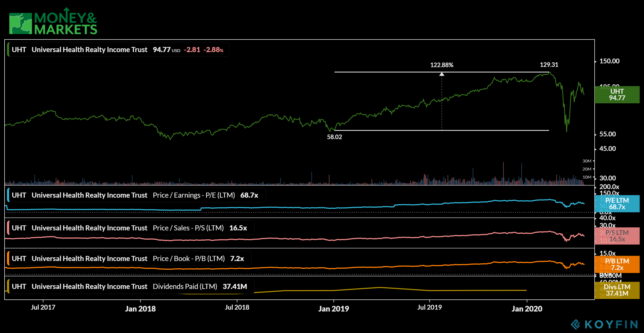Click the 55.00 price axis label
This screenshot has width=644, height=333.
[x=608, y=134]
